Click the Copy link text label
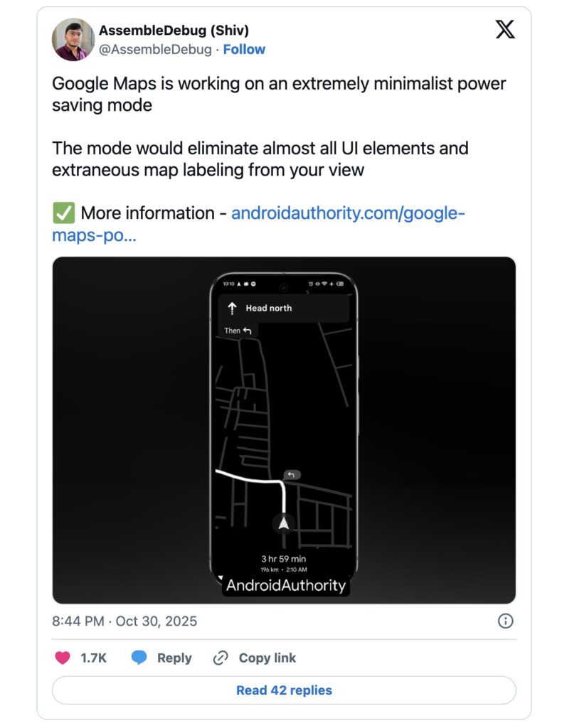This screenshot has height=728, width=562. coord(267,658)
